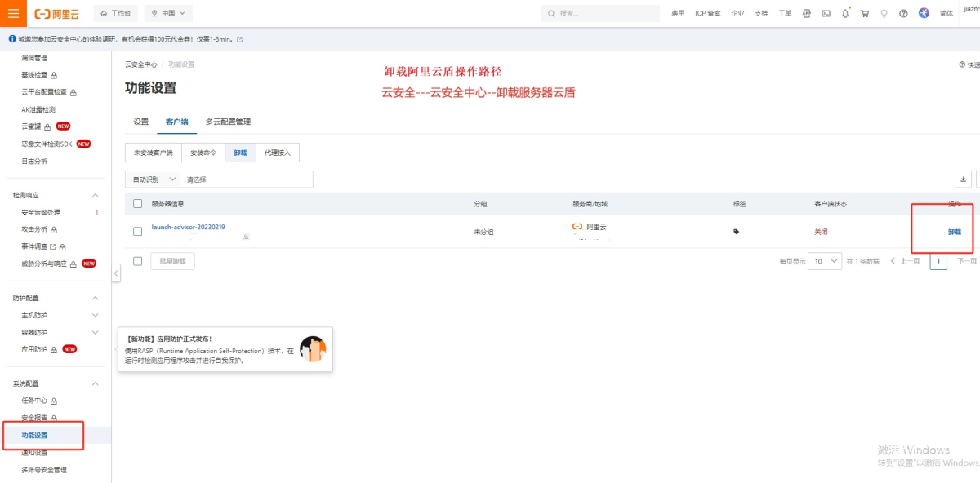The image size is (980, 483).
Task: Open the hamburger main menu
Action: click(13, 13)
